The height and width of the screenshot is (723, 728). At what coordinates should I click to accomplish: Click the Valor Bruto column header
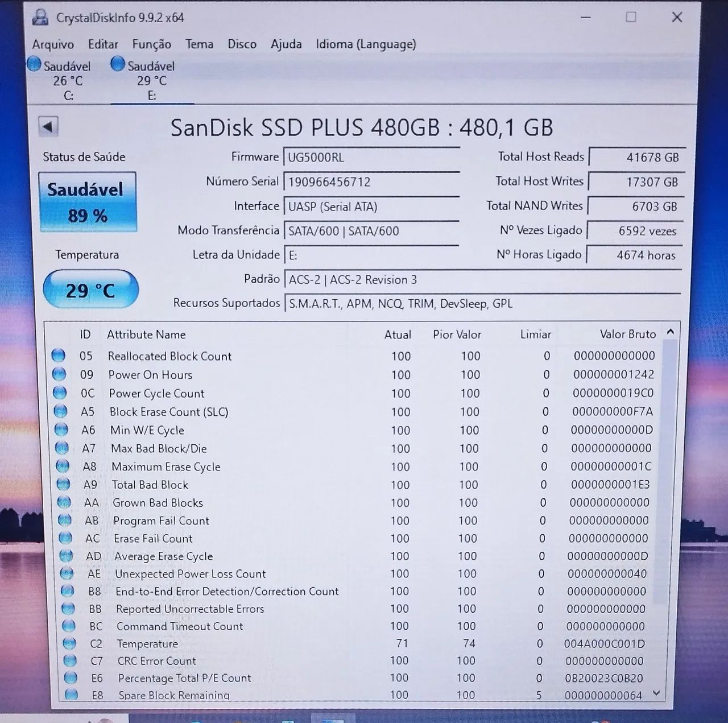(x=628, y=334)
